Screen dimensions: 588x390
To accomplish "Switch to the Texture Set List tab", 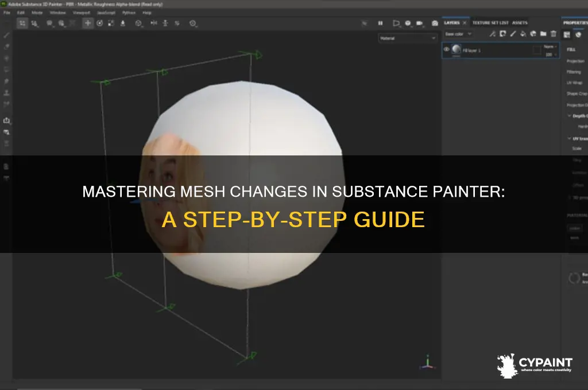I will [x=490, y=23].
